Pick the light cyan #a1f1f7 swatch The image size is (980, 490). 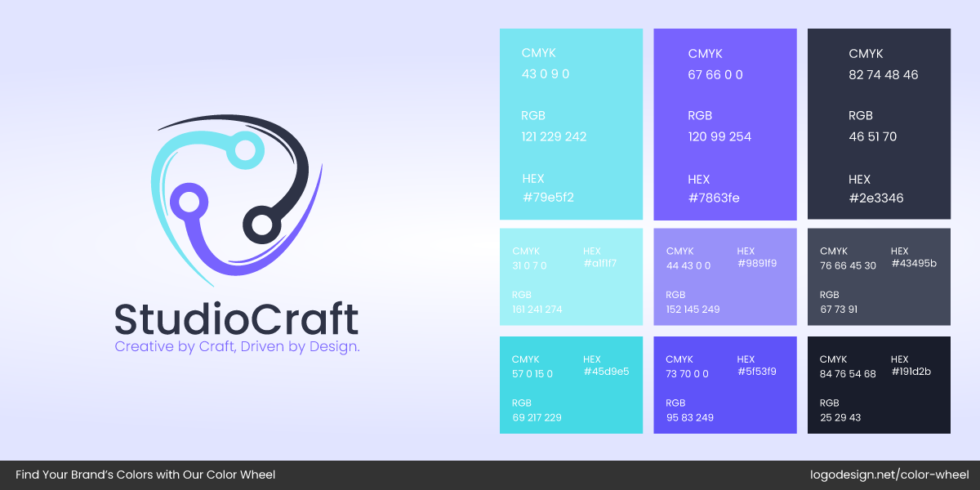[571, 277]
